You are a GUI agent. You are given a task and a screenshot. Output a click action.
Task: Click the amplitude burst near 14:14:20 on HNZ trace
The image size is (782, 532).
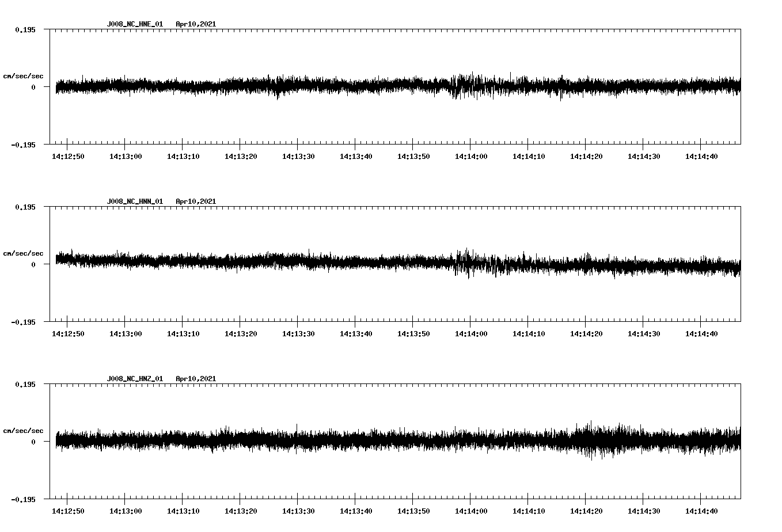tap(590, 442)
